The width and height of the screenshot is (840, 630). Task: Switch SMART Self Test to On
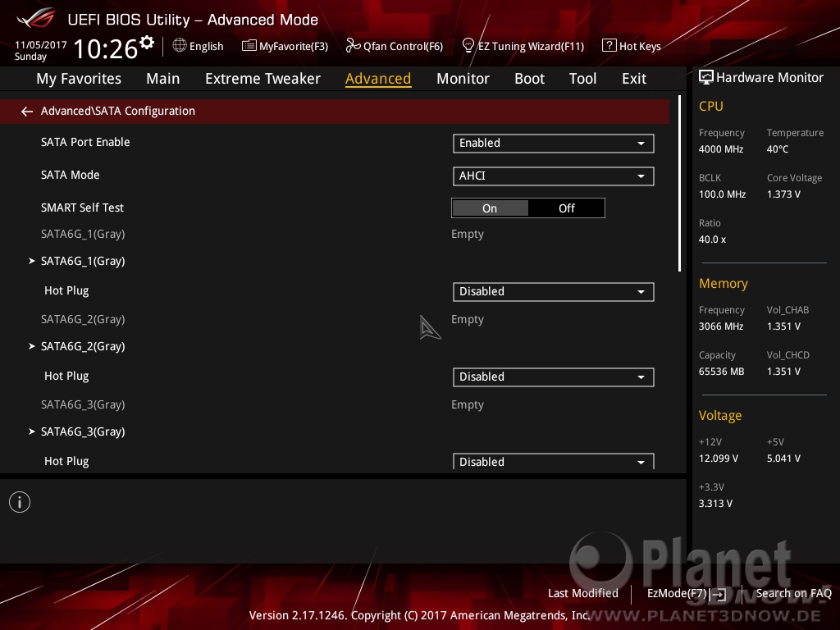coord(490,208)
